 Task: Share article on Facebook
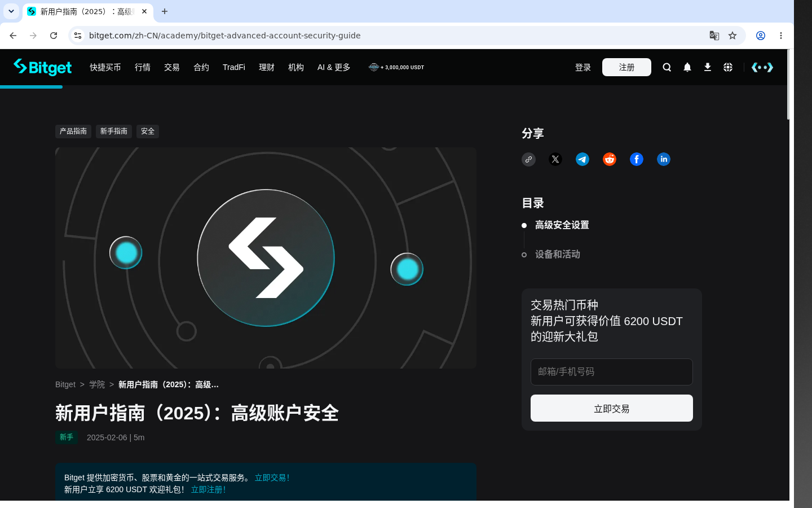[637, 159]
